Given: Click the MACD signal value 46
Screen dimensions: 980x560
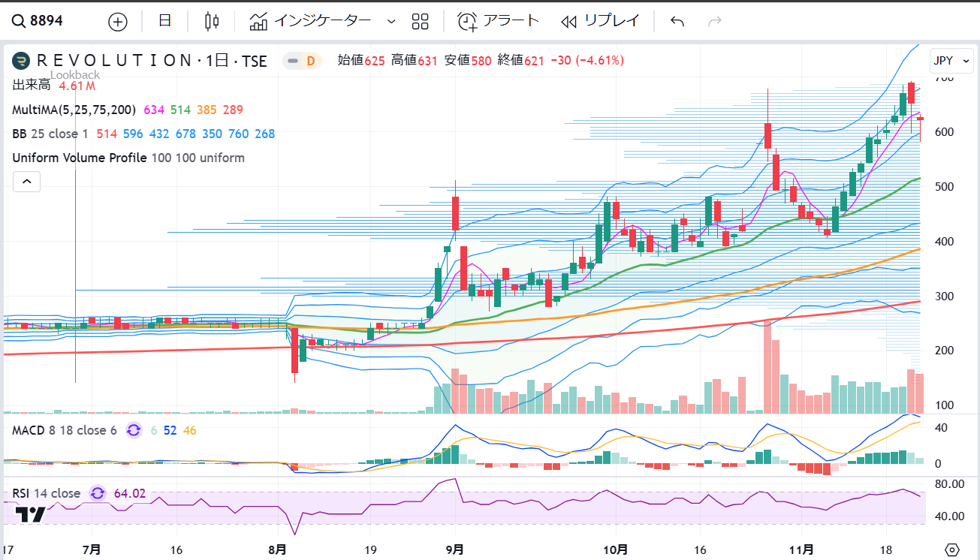Looking at the screenshot, I should pos(189,430).
